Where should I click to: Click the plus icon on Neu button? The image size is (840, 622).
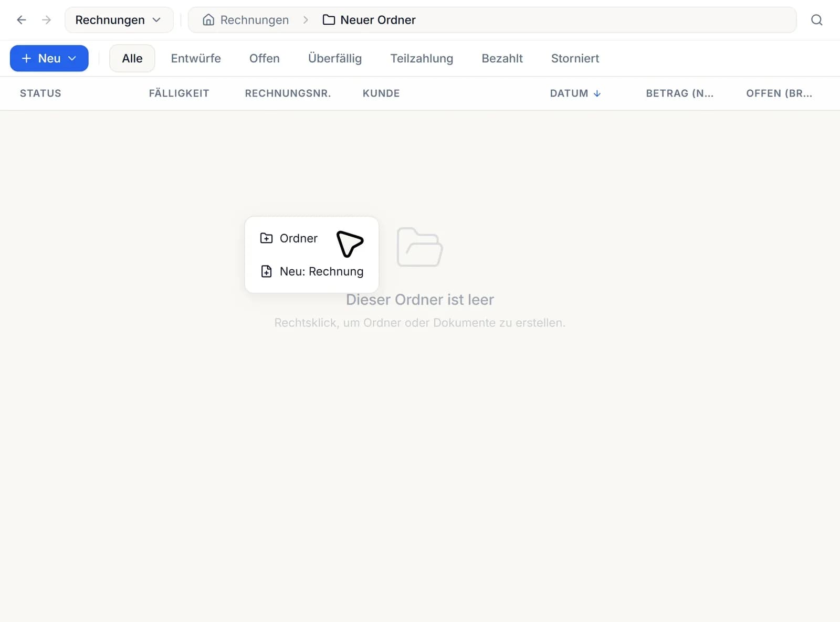26,58
